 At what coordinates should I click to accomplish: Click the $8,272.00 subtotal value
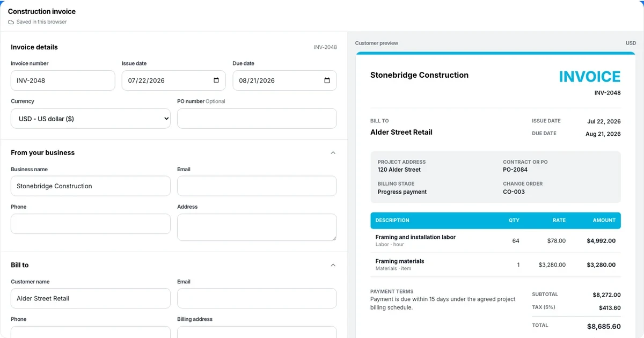[606, 295]
